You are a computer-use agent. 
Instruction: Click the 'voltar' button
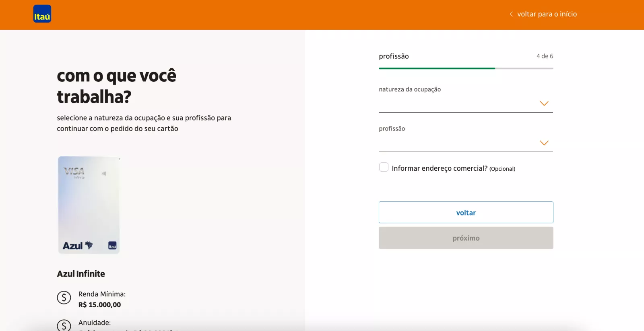click(466, 212)
